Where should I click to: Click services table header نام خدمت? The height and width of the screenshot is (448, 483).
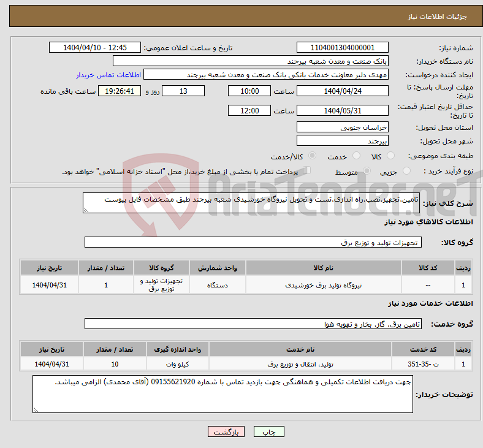point(300,349)
